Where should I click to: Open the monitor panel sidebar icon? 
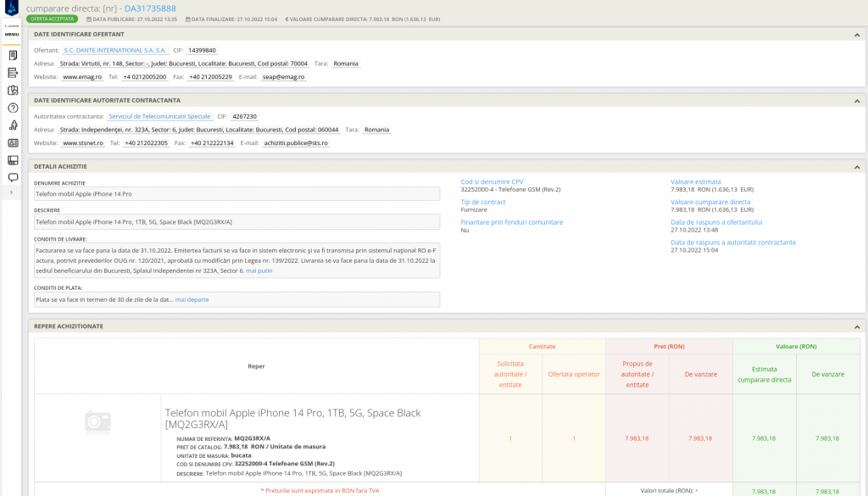[13, 160]
